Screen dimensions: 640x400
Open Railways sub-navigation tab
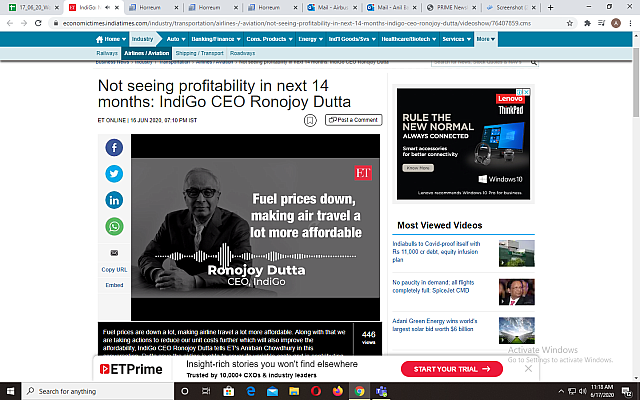tap(107, 53)
